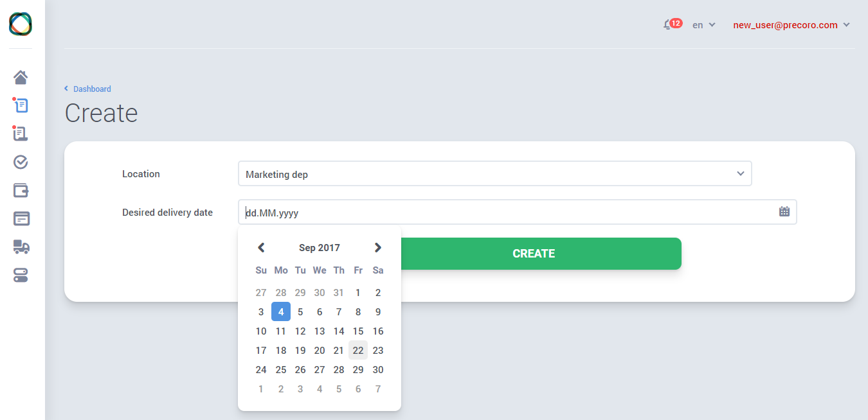Open the purchase orders scroll icon
Screen dimensions: 868x420
coord(21,134)
